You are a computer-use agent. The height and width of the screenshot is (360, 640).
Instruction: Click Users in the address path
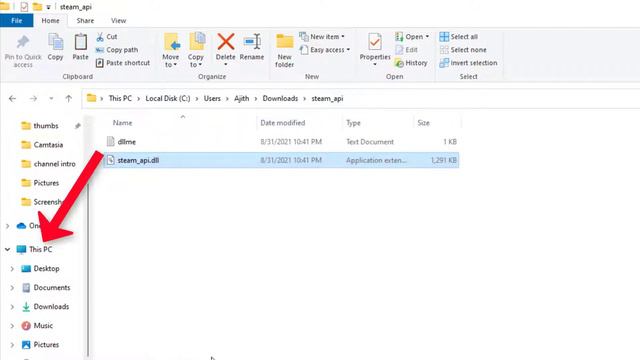tap(212, 98)
